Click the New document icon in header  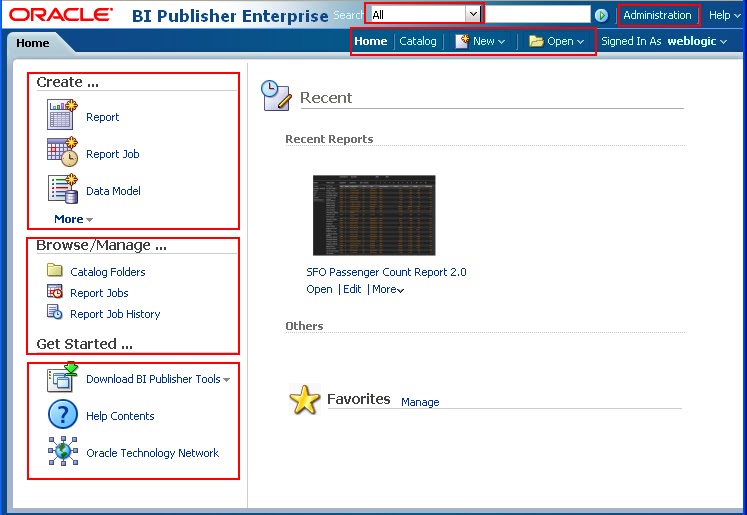point(462,41)
